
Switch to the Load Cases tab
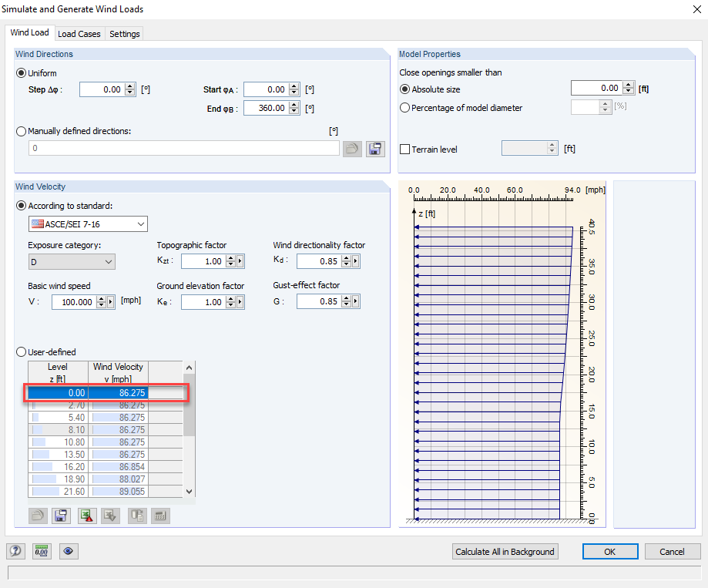point(79,33)
